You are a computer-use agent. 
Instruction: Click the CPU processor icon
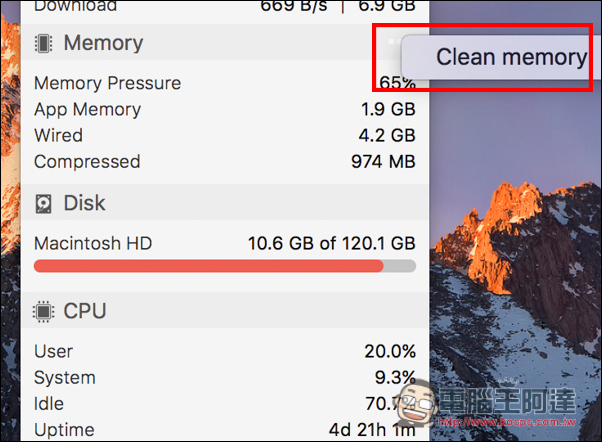tap(43, 311)
